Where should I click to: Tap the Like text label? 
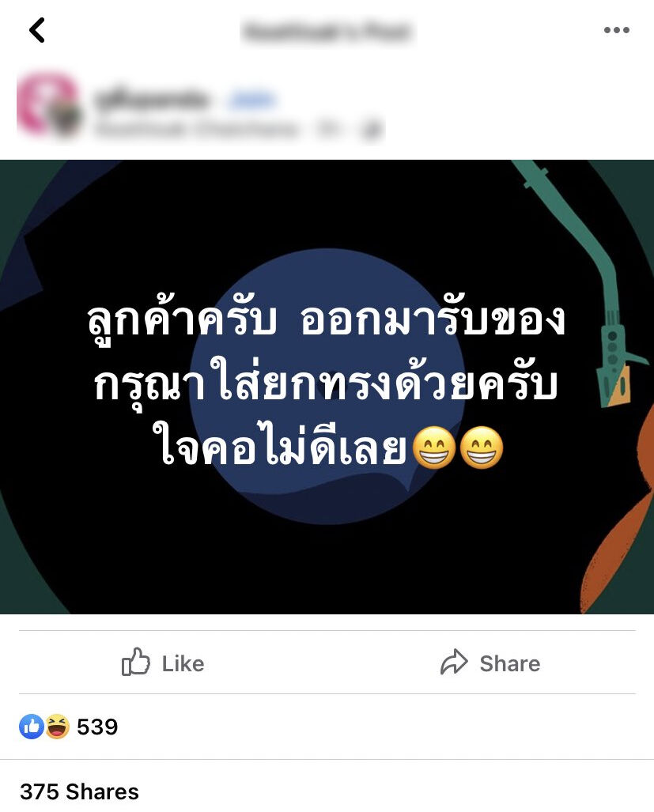coord(183,663)
